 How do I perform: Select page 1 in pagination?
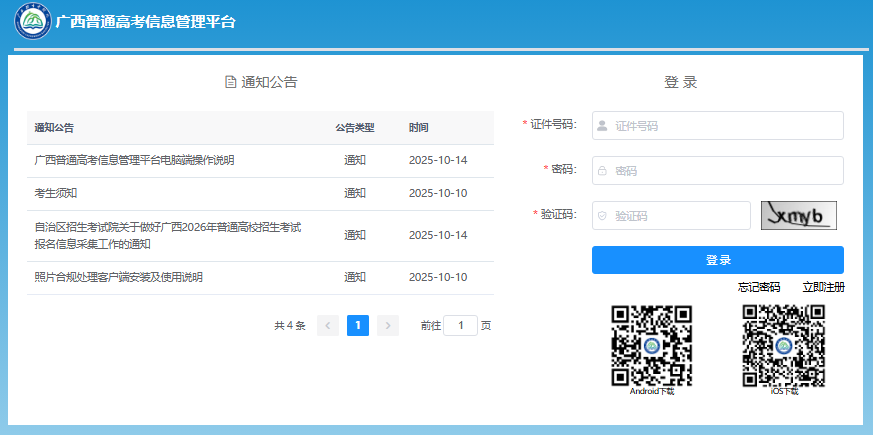click(x=358, y=325)
